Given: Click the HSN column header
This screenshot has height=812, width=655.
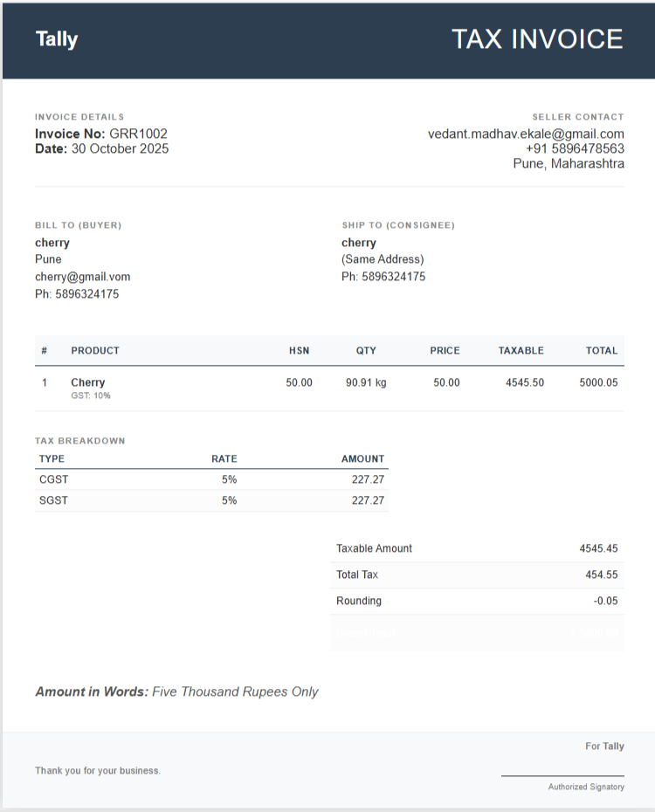Looking at the screenshot, I should 299,350.
